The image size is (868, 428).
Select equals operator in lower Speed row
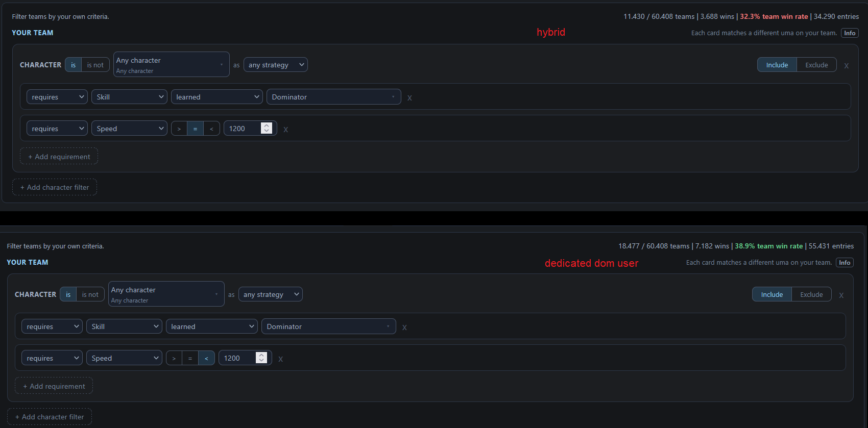[190, 358]
